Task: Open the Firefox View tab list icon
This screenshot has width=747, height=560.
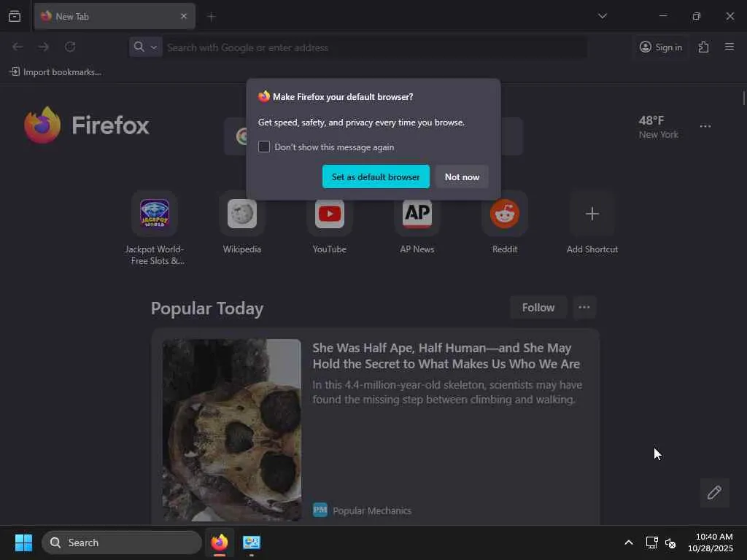Action: pos(15,16)
